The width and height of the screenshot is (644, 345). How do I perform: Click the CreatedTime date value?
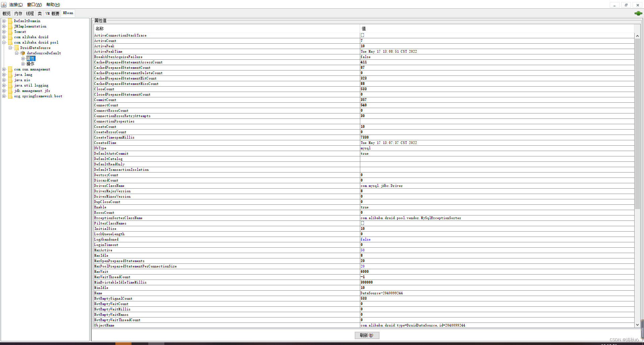pos(389,143)
